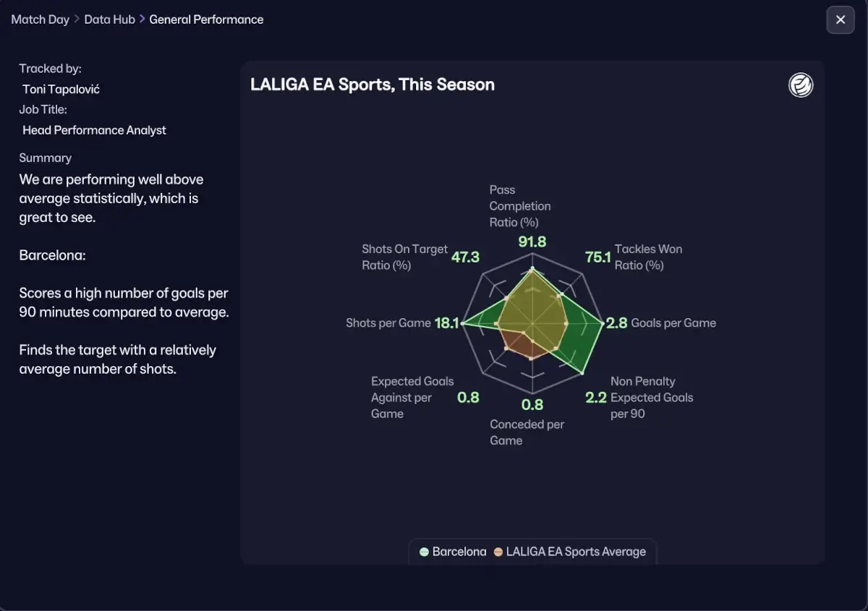Click the green Barcelona legend dot
The height and width of the screenshot is (611, 868).
click(x=424, y=552)
